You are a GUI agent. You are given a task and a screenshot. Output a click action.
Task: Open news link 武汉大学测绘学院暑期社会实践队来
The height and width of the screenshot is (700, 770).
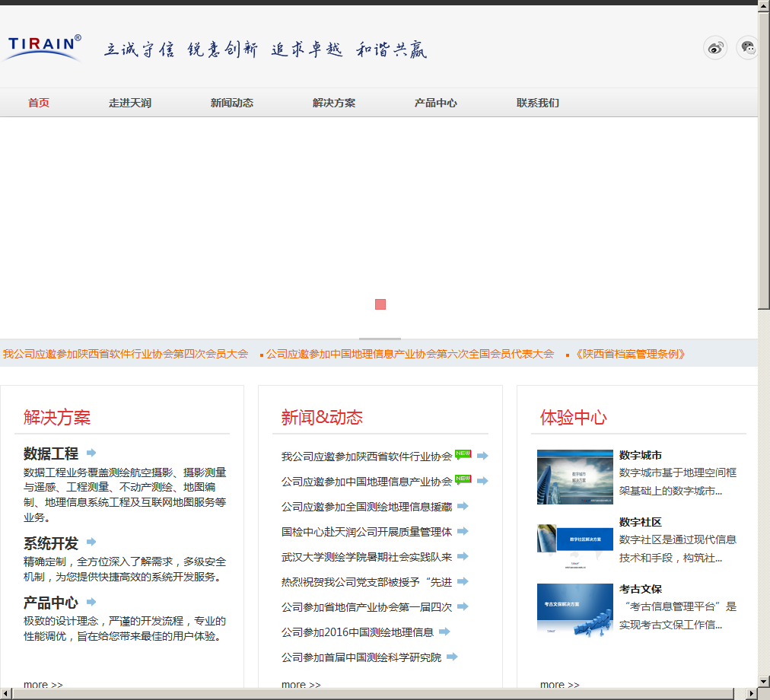[366, 557]
